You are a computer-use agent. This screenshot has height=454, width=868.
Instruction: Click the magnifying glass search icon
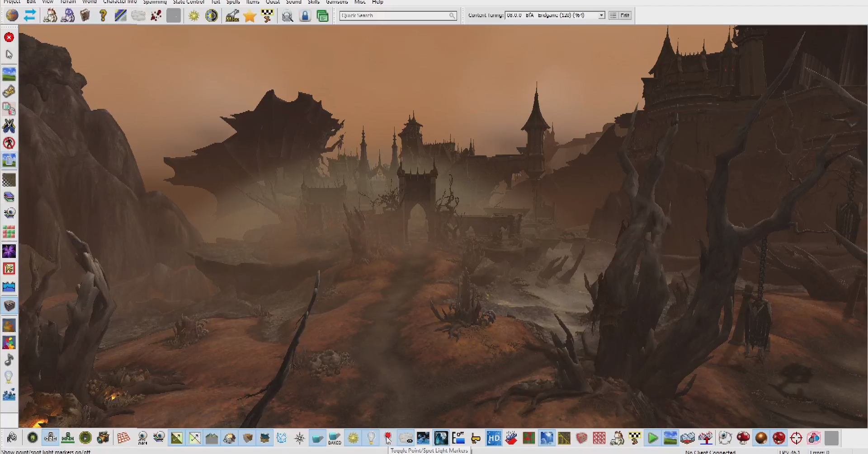(288, 16)
